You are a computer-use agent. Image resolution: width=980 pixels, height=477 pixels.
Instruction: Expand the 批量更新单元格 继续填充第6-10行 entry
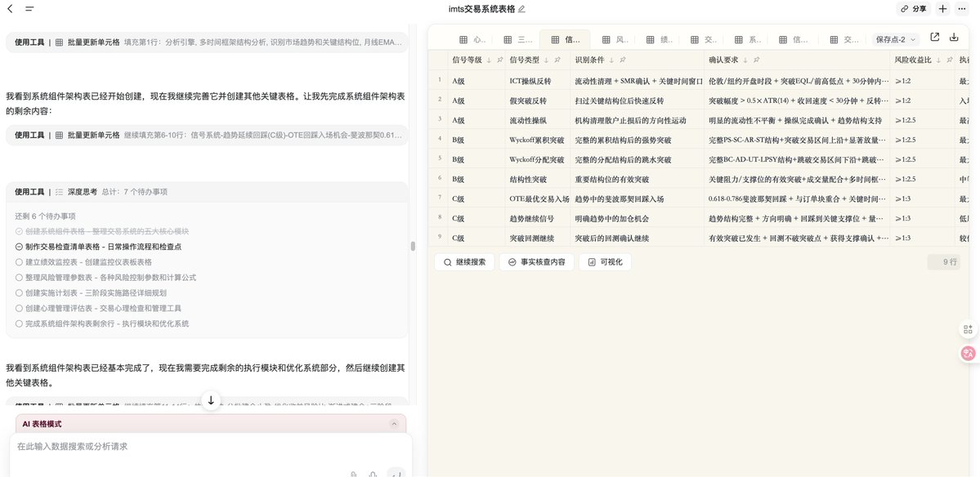tap(206, 135)
